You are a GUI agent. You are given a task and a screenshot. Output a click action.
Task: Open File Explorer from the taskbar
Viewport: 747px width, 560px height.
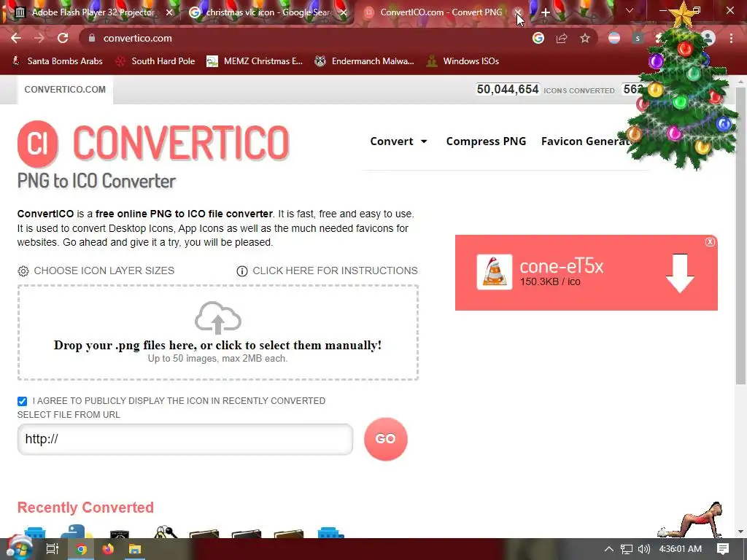(x=135, y=549)
